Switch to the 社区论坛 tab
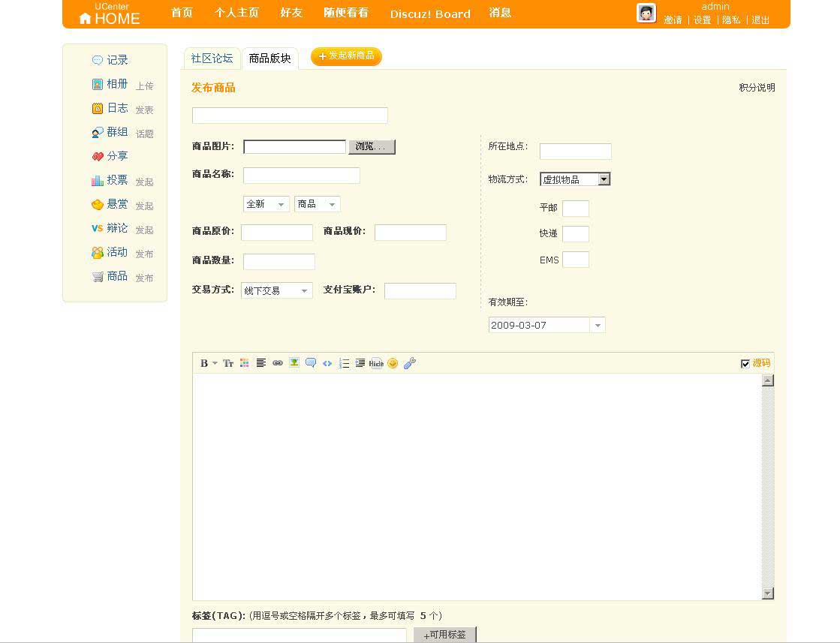840x643 pixels. pyautogui.click(x=212, y=59)
